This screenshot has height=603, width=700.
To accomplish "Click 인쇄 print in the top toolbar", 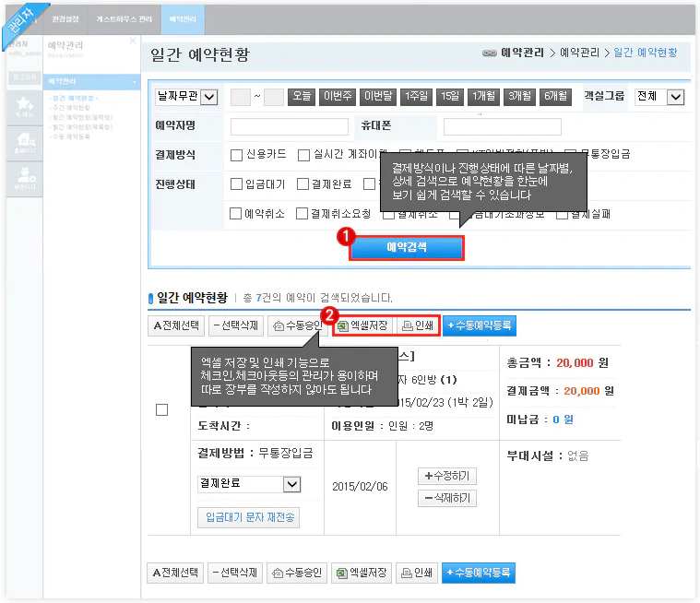I will coord(418,325).
